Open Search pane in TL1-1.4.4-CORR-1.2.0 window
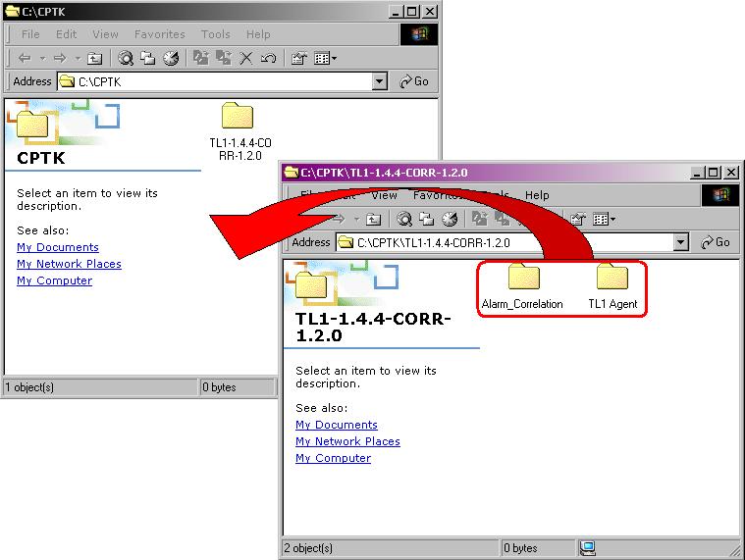Screen dimensions: 745x560 pyautogui.click(x=404, y=219)
